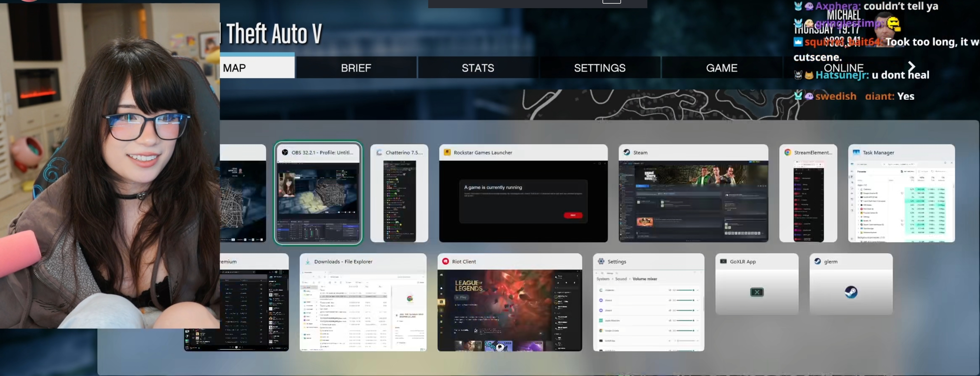Screen dimensions: 980x376
Task: Adjust the Chatterino volume slider
Action: [685, 290]
